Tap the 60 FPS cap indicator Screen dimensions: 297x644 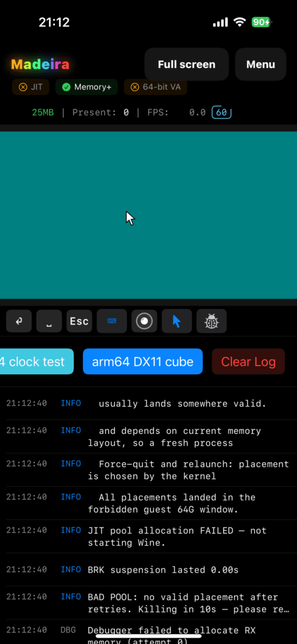coord(221,113)
